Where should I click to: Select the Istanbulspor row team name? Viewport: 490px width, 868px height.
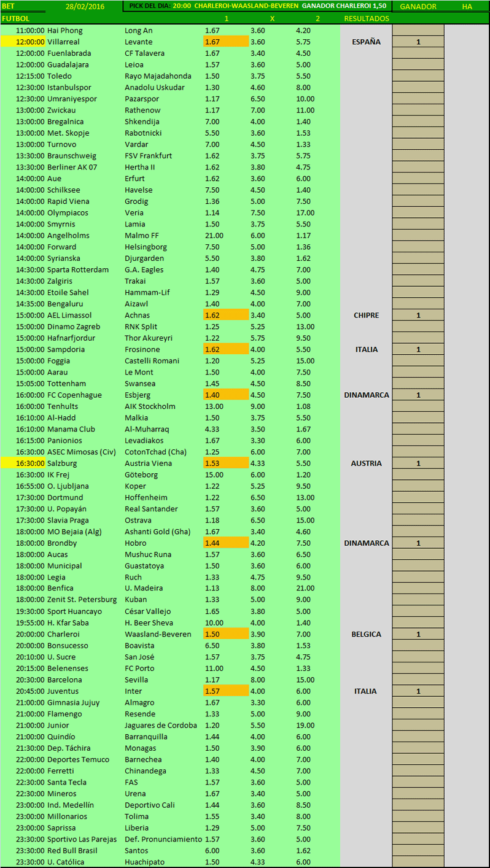(x=68, y=87)
